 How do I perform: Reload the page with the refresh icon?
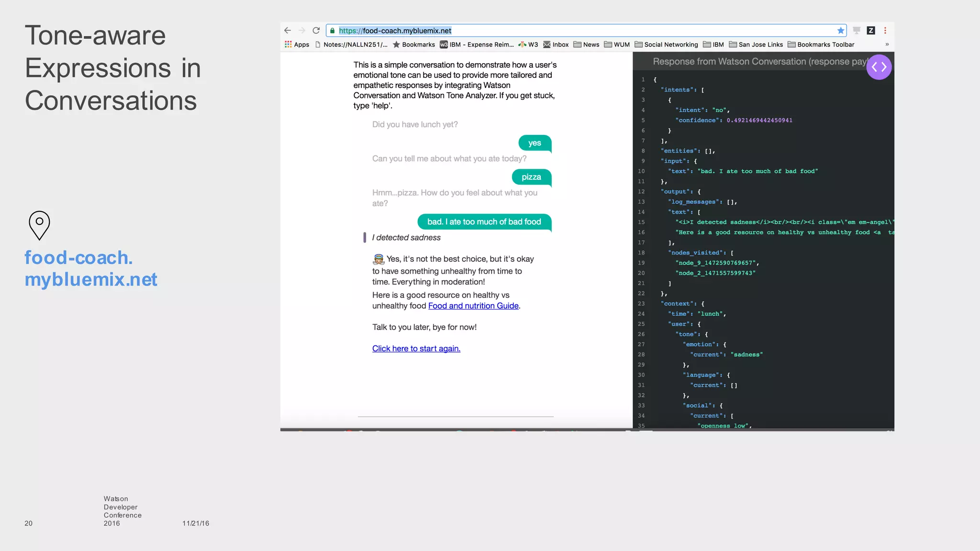click(316, 31)
